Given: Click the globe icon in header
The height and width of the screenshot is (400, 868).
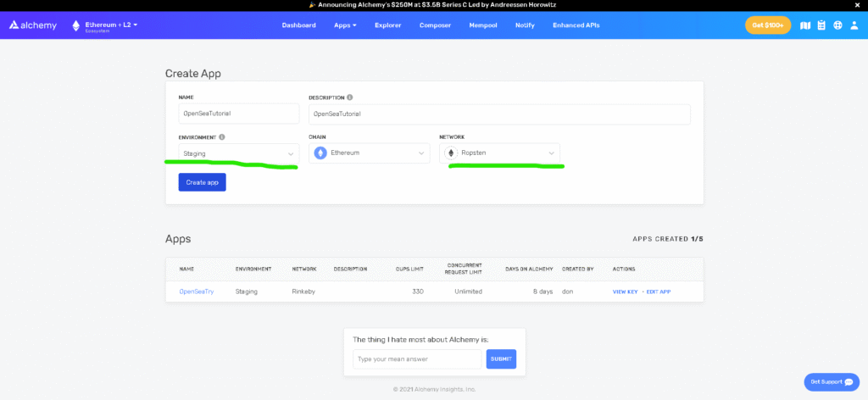Looking at the screenshot, I should point(837,25).
